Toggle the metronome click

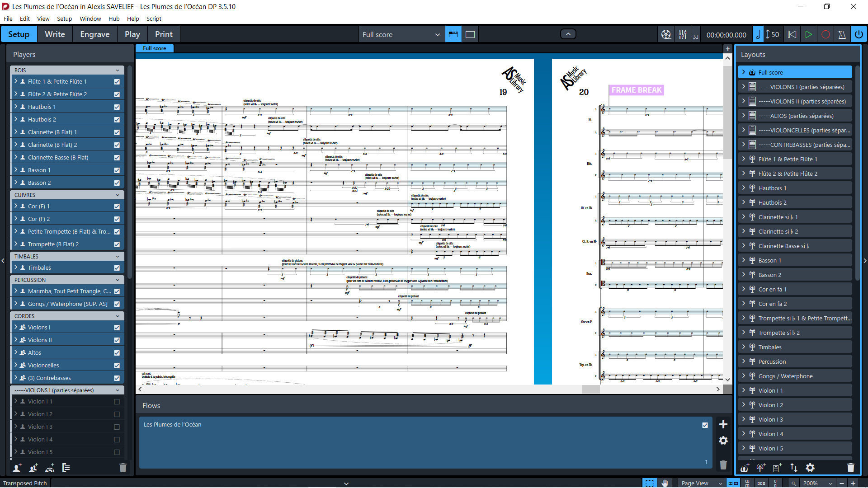842,34
